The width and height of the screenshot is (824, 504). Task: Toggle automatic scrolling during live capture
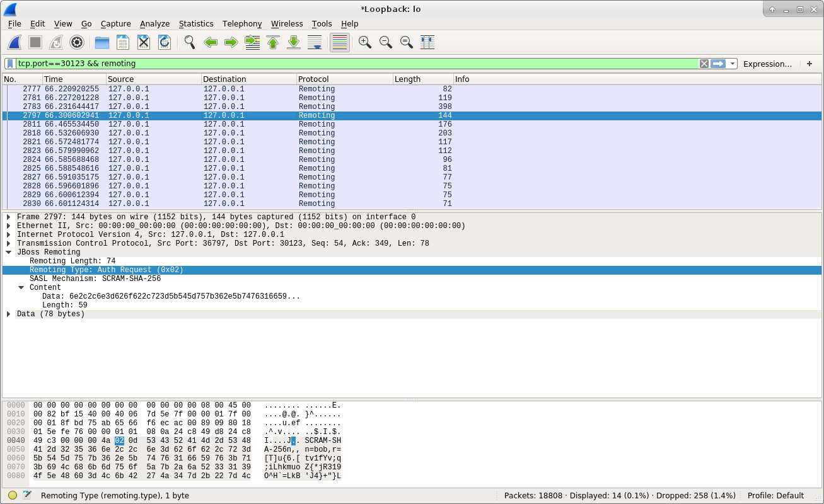[x=315, y=42]
